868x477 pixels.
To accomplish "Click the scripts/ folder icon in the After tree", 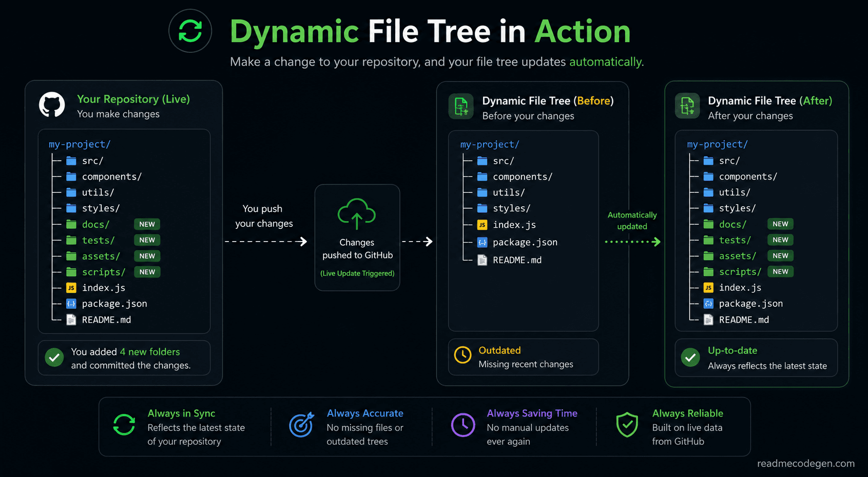I will (x=708, y=272).
